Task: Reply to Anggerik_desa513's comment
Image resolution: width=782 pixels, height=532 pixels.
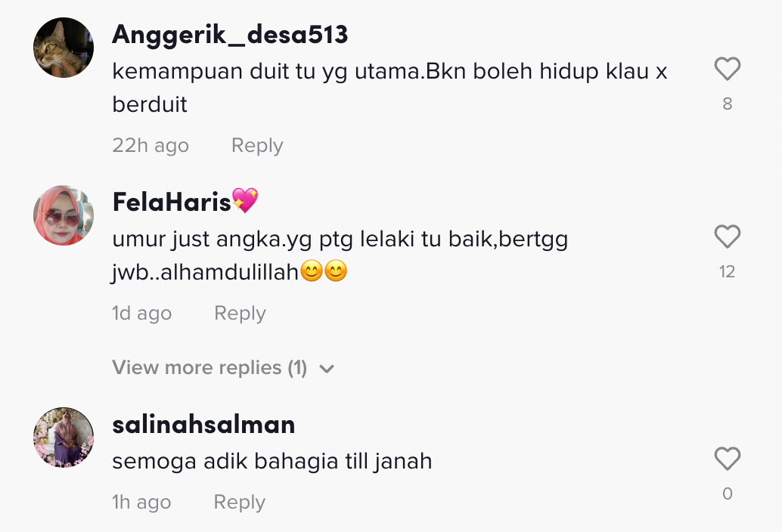Action: (257, 145)
